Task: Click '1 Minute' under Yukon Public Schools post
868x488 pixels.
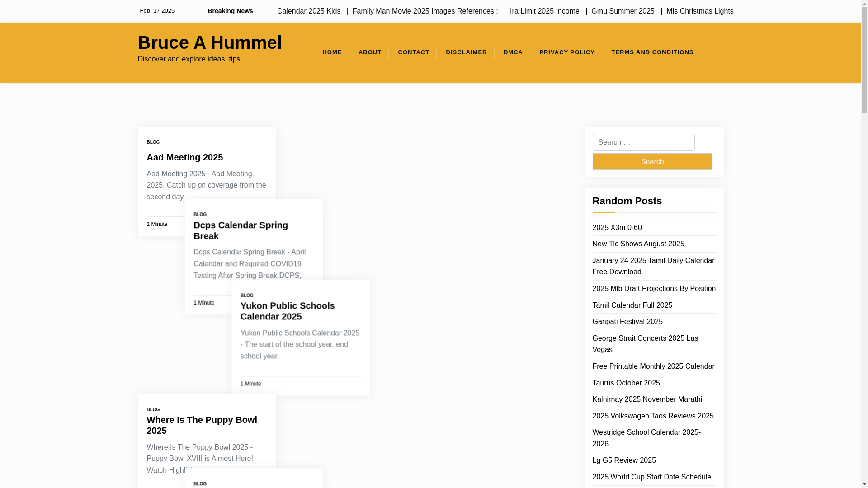Action: tap(250, 384)
